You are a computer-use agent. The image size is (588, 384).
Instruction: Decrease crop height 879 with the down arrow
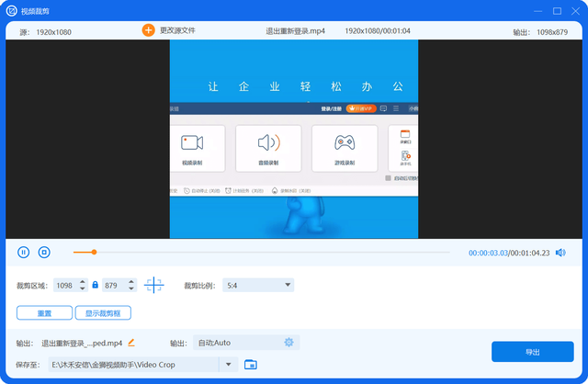pos(131,288)
